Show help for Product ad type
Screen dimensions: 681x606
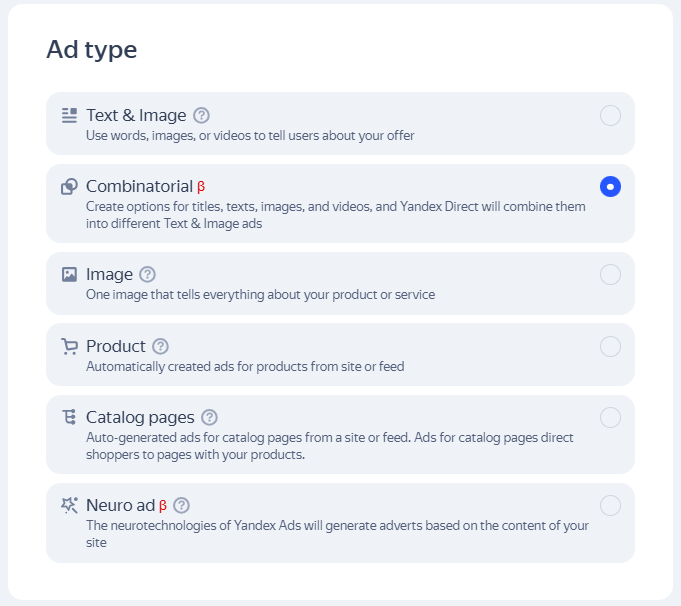tap(160, 346)
